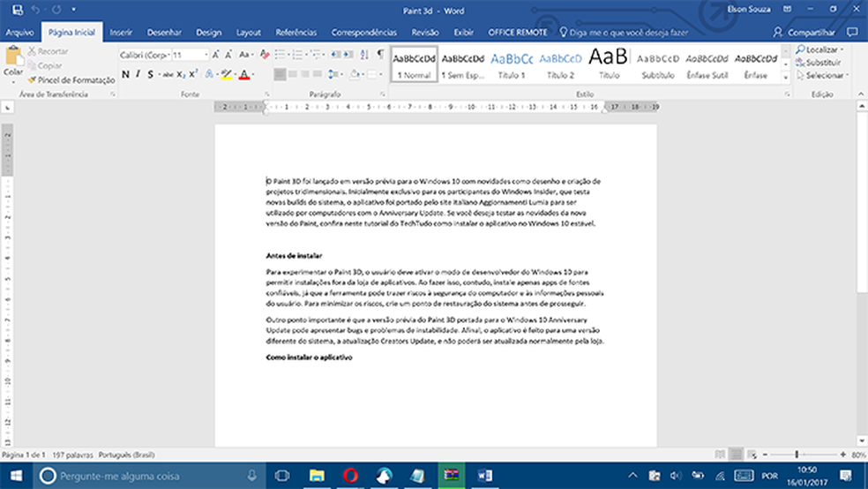Apply the Sem Espaçamento style
Viewport: 868px width, 489px height.
pos(463,64)
